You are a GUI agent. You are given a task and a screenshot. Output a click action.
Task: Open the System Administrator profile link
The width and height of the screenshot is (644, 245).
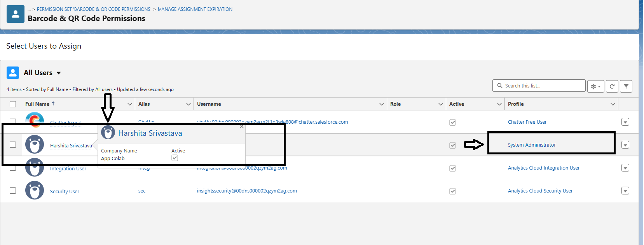tap(531, 145)
